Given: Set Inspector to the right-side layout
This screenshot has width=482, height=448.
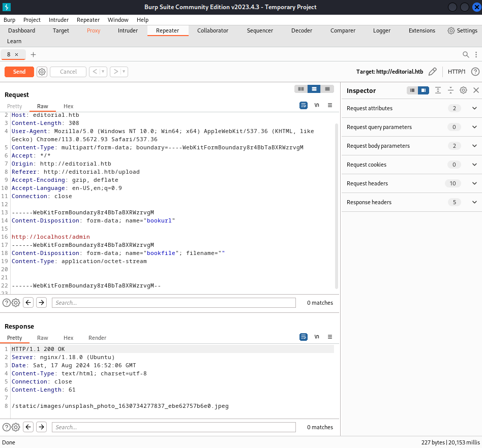Looking at the screenshot, I should coord(424,90).
